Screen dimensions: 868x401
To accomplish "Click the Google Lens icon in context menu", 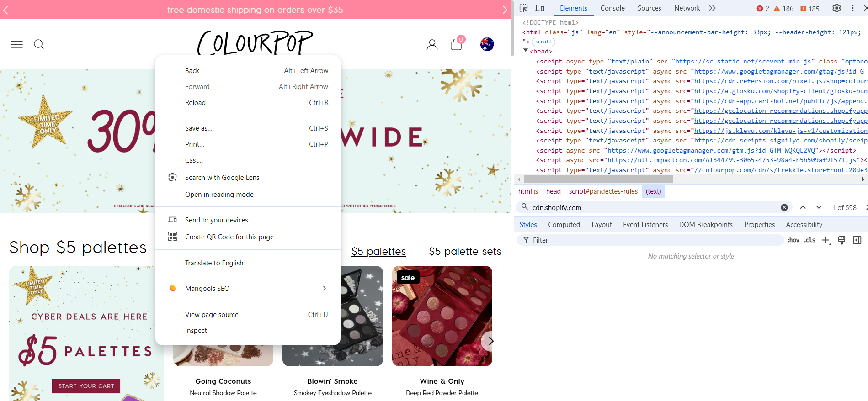I will pos(172,177).
